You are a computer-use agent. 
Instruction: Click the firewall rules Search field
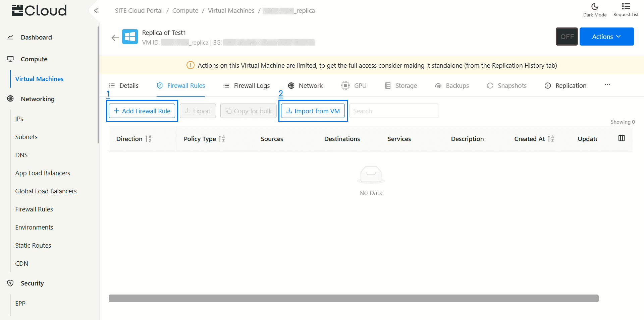pyautogui.click(x=393, y=111)
